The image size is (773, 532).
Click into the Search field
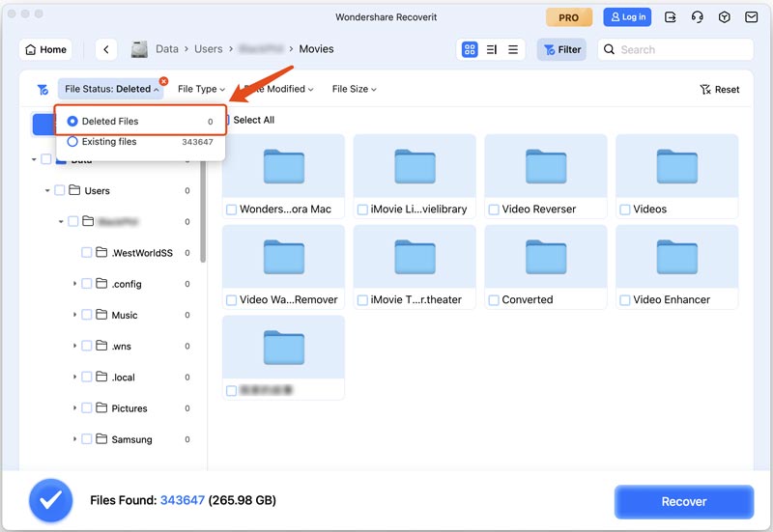(675, 49)
